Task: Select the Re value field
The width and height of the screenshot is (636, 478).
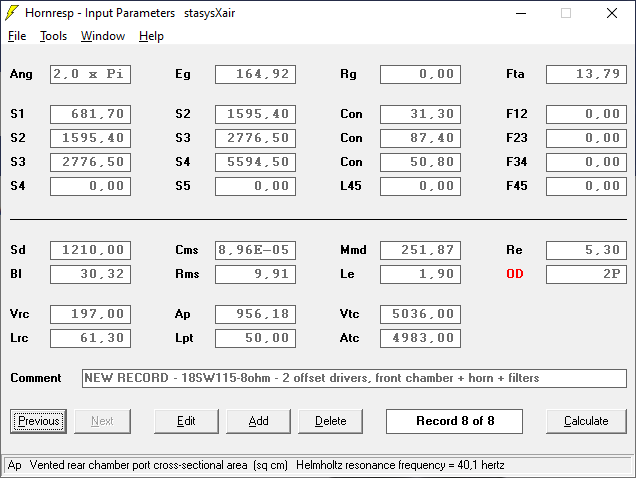Action: click(586, 250)
